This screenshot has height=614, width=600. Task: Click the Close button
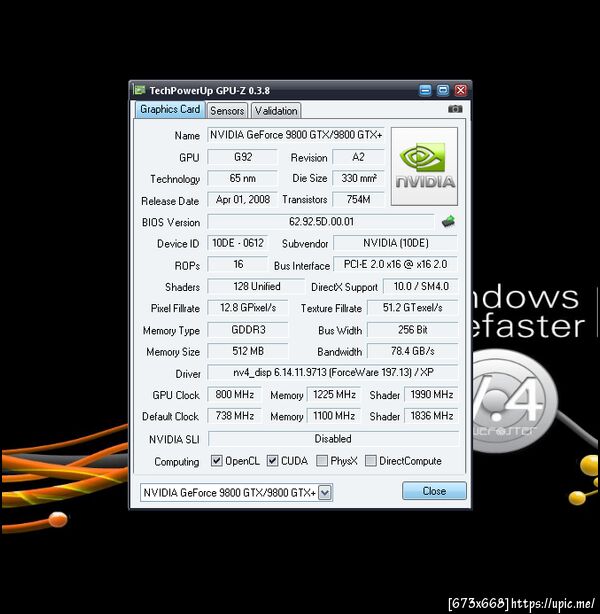434,491
